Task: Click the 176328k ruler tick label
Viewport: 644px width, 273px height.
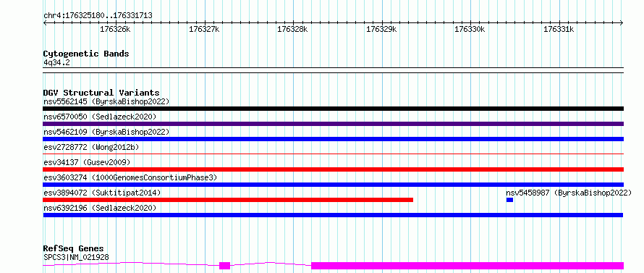Action: (x=292, y=30)
